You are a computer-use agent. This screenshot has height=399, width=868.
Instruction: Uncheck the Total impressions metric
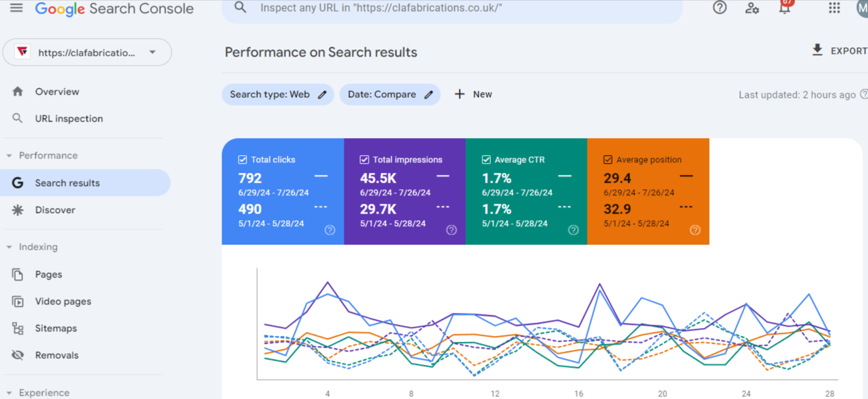pyautogui.click(x=364, y=160)
